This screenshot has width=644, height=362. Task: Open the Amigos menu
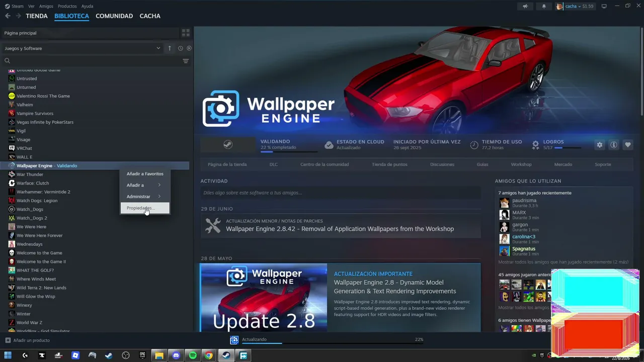[x=46, y=6]
